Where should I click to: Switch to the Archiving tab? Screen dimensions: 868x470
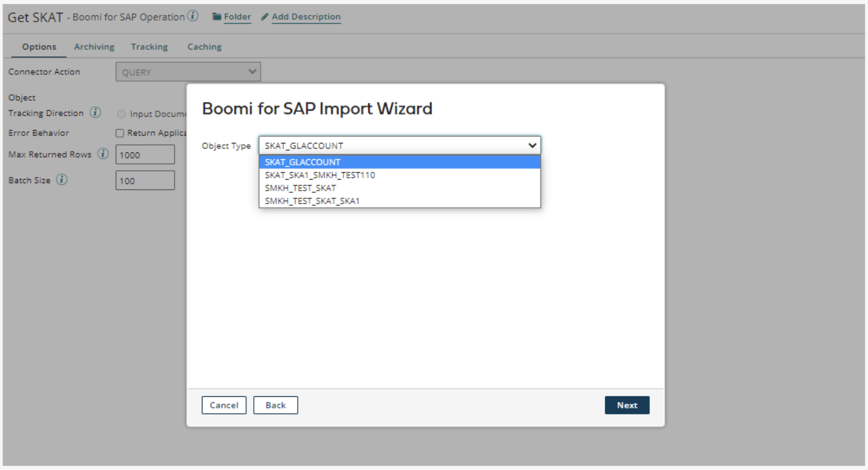coord(94,47)
